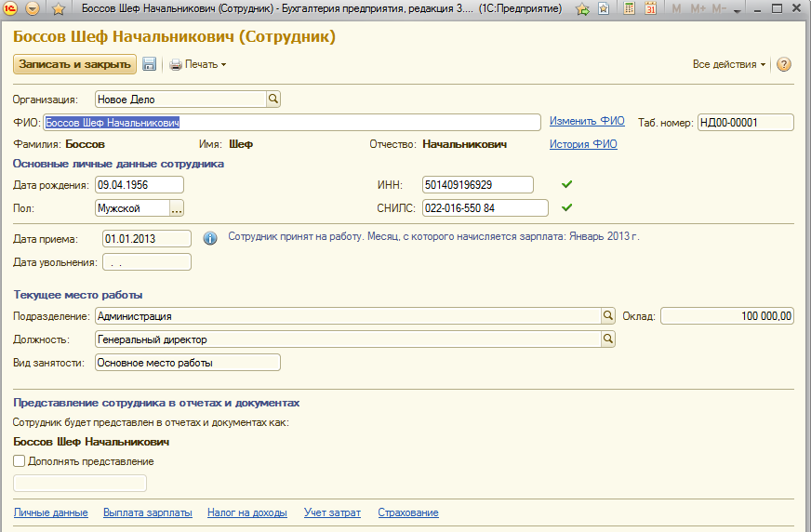This screenshot has height=532, width=811.
Task: Open the Выплата зарплаты link
Action: point(147,512)
